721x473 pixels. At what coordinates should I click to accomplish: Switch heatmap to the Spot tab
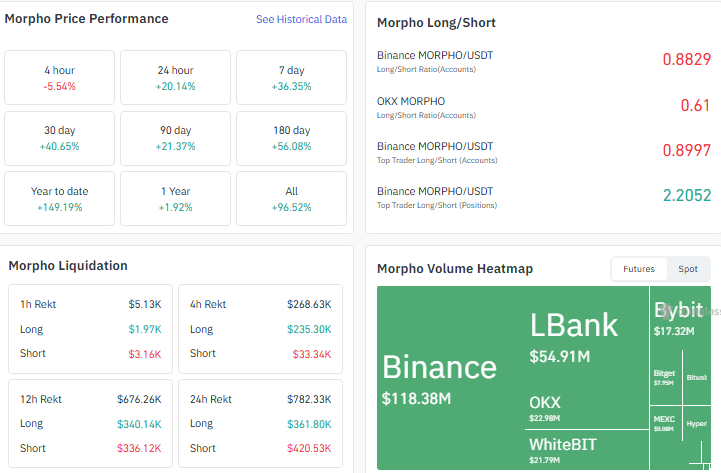tap(688, 269)
